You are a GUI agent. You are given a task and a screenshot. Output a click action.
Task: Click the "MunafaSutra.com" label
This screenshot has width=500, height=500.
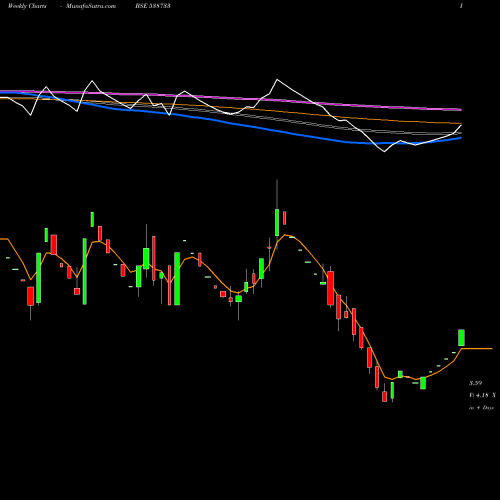pos(91,6)
